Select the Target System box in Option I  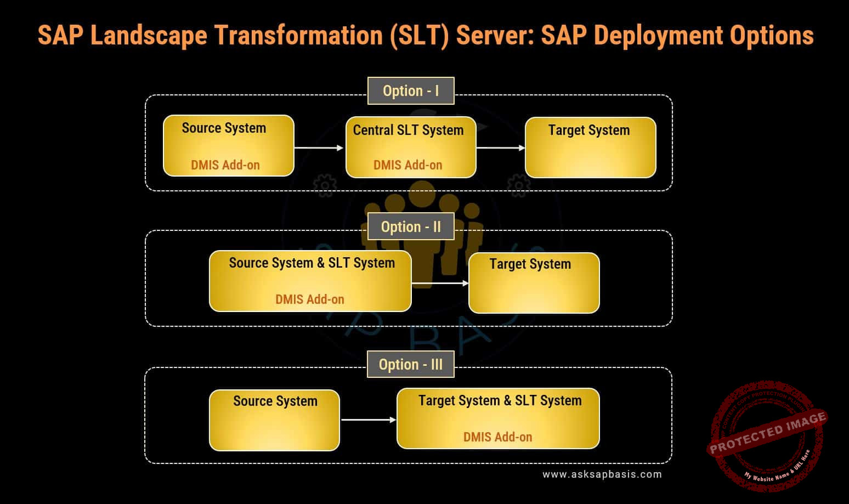(591, 147)
